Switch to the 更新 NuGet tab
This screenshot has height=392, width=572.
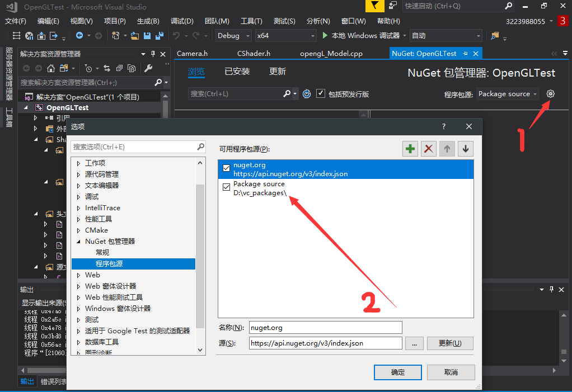(x=278, y=72)
